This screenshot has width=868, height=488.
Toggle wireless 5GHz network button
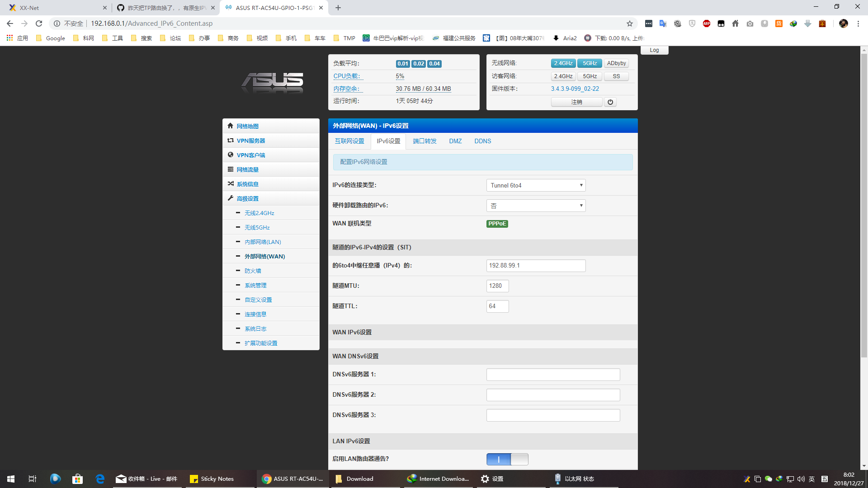[x=590, y=63]
